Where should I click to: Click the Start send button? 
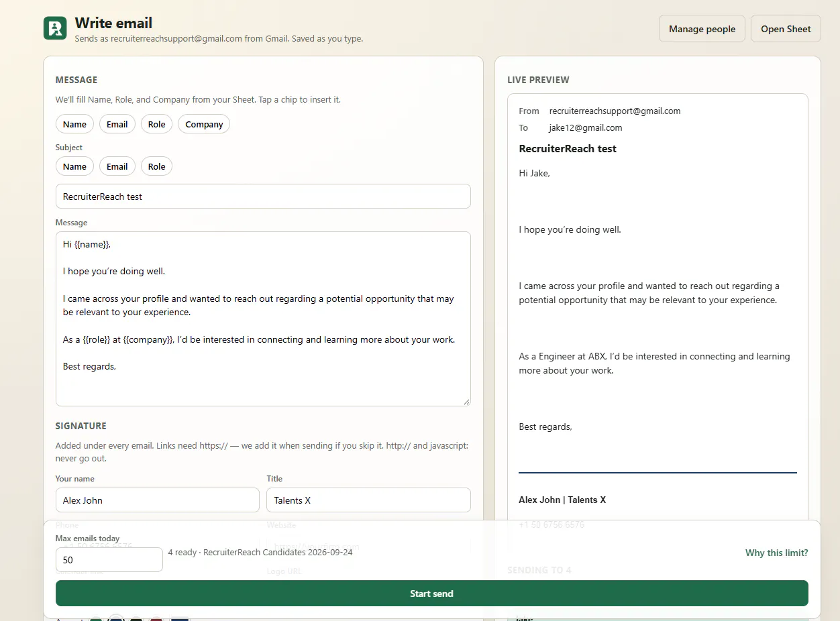pos(431,594)
